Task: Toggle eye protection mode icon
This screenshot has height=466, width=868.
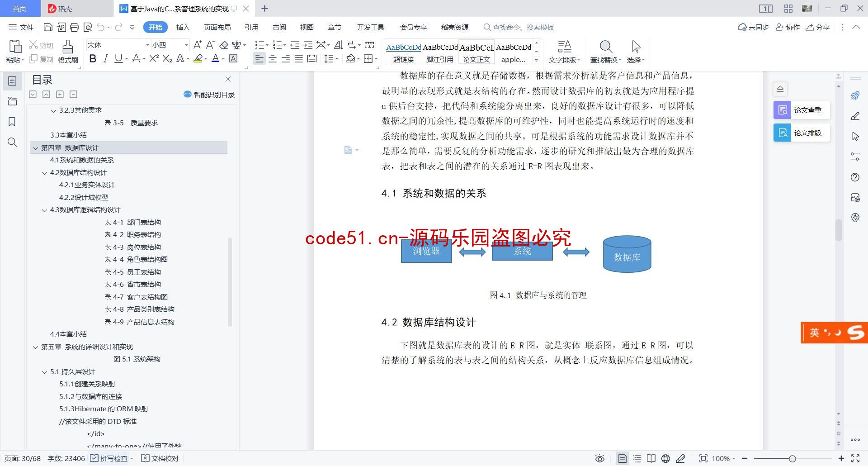Action: (600, 458)
